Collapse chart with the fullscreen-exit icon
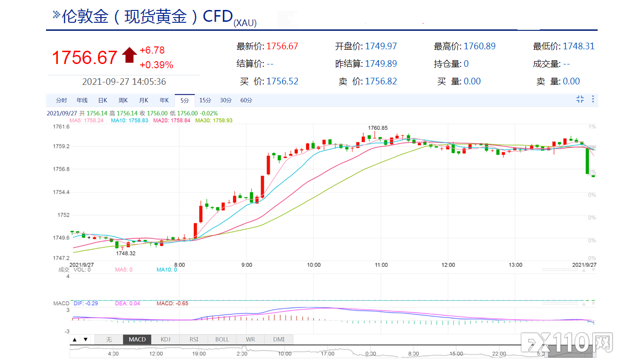Image resolution: width=628 pixels, height=364 pixels. pyautogui.click(x=580, y=99)
